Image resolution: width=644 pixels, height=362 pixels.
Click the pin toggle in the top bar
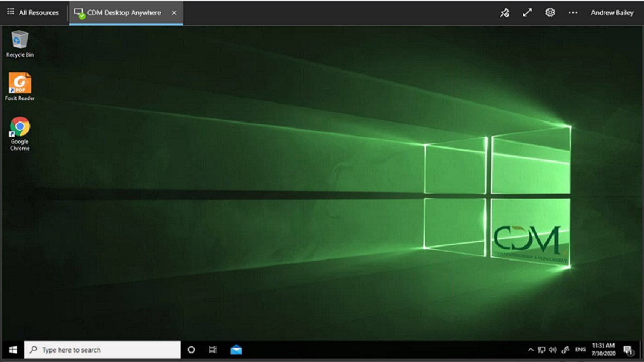505,13
